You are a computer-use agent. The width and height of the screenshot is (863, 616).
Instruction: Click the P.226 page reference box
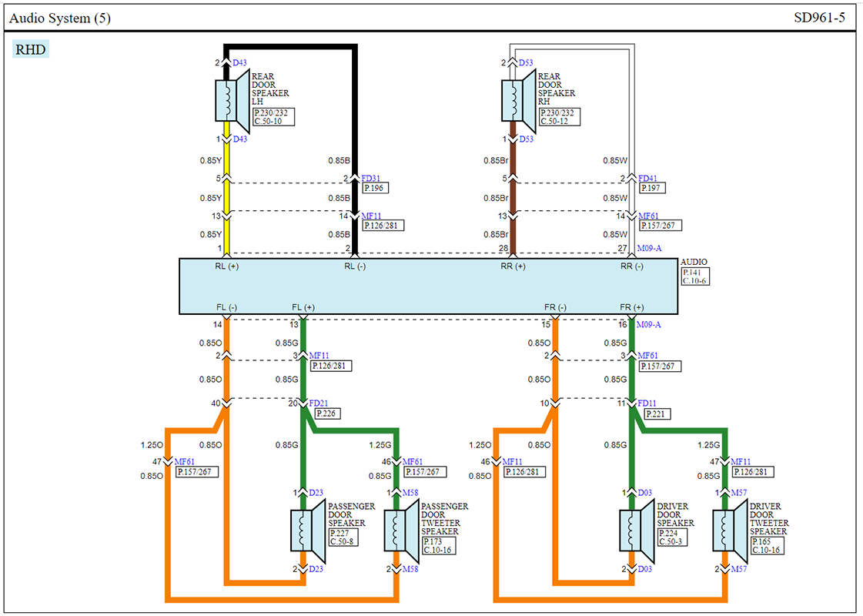326,413
